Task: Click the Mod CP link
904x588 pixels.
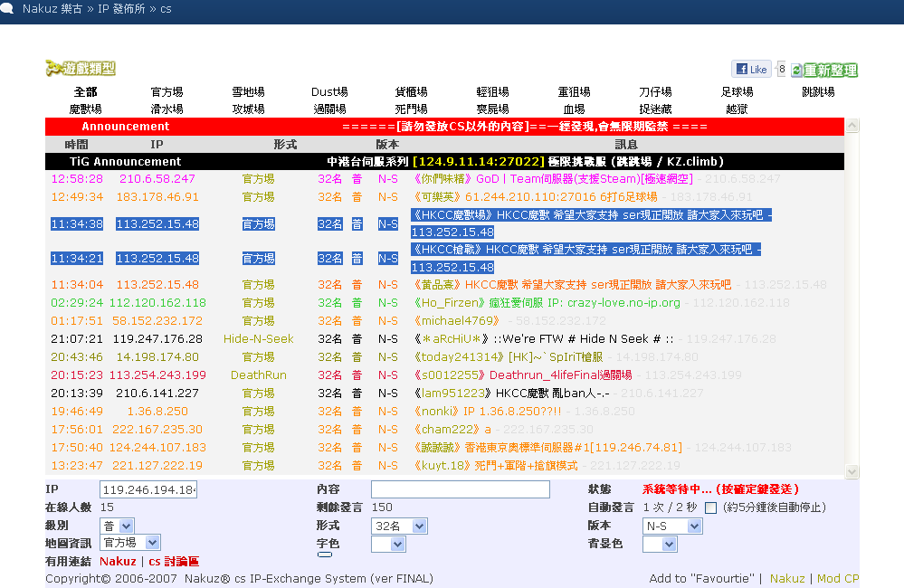Action: coord(838,579)
